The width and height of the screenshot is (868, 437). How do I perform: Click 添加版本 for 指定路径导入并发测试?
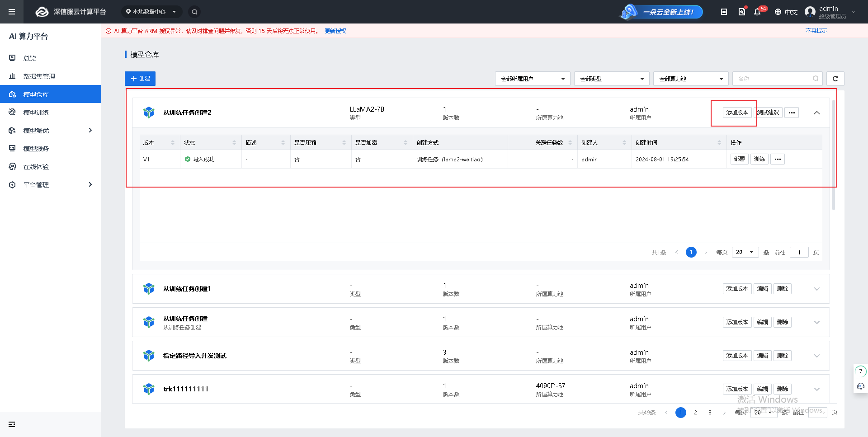pyautogui.click(x=737, y=356)
